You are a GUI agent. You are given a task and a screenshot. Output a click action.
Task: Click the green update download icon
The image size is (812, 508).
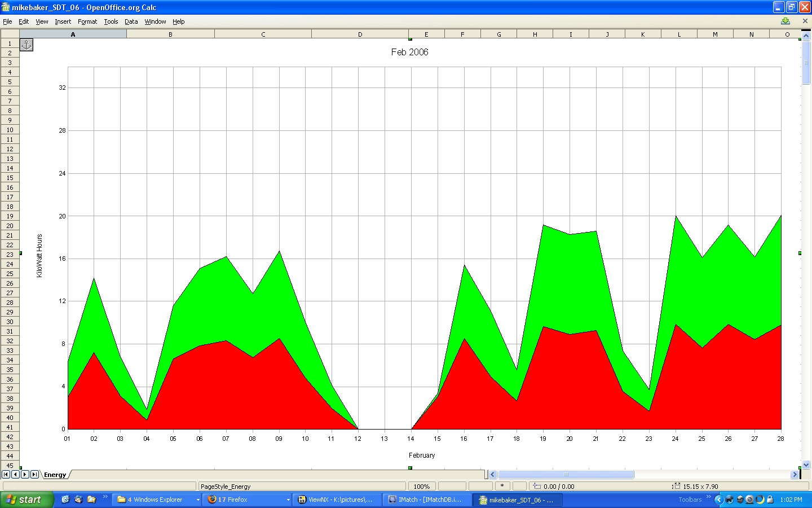[785, 21]
